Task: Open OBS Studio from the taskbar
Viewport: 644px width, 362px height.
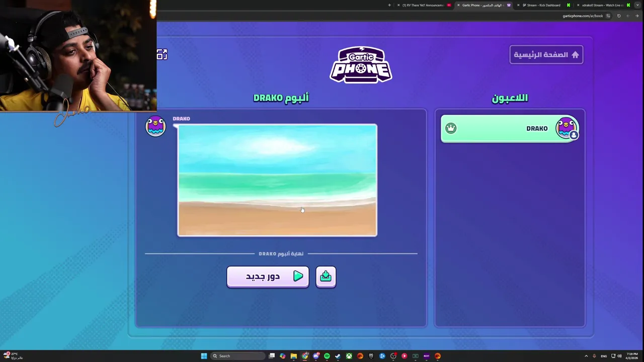Action: coord(393,356)
